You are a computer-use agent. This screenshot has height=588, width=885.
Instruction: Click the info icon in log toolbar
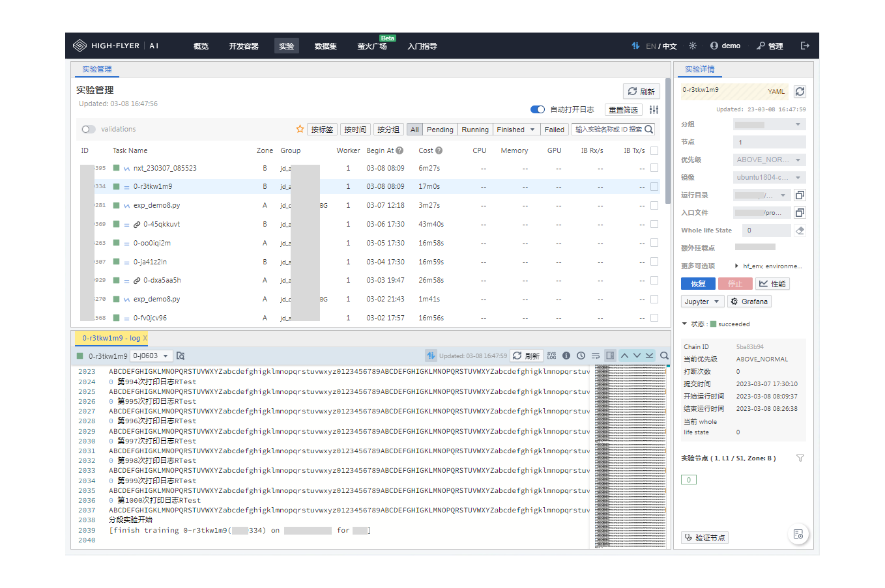566,356
